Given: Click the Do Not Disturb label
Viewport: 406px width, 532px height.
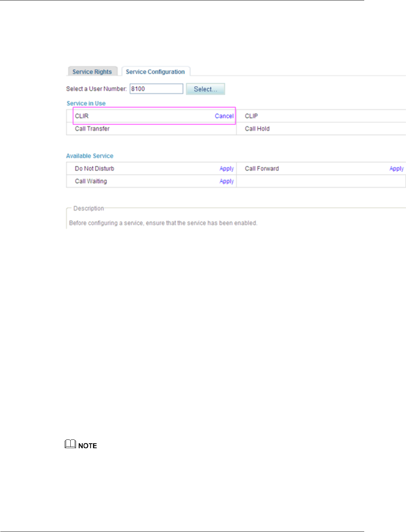Looking at the screenshot, I should (x=94, y=169).
